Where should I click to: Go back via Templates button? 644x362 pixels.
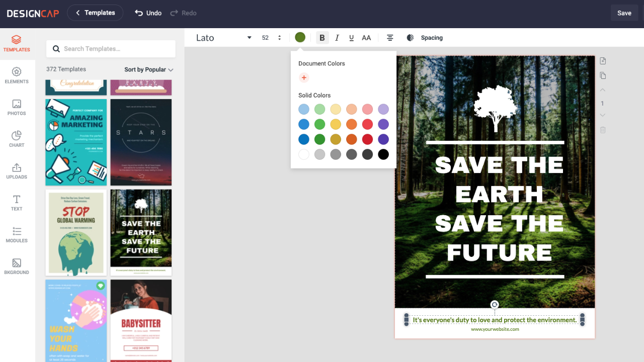tap(95, 13)
